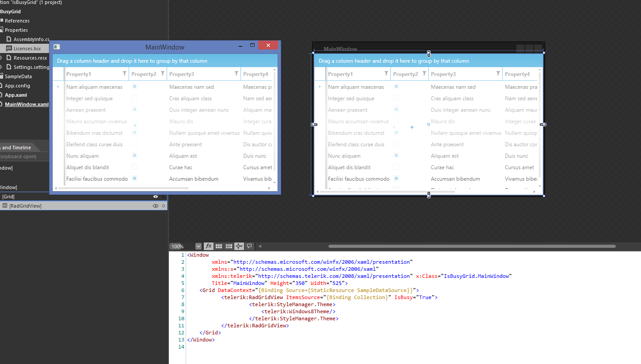Screen dimensions: 641x364
Task: Toggle Property2 checkbox for Aenean praesent, designer
Action: coord(397,110)
